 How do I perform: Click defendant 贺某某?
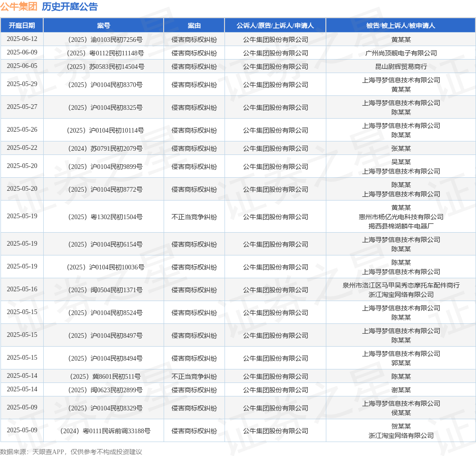pyautogui.click(x=401, y=426)
